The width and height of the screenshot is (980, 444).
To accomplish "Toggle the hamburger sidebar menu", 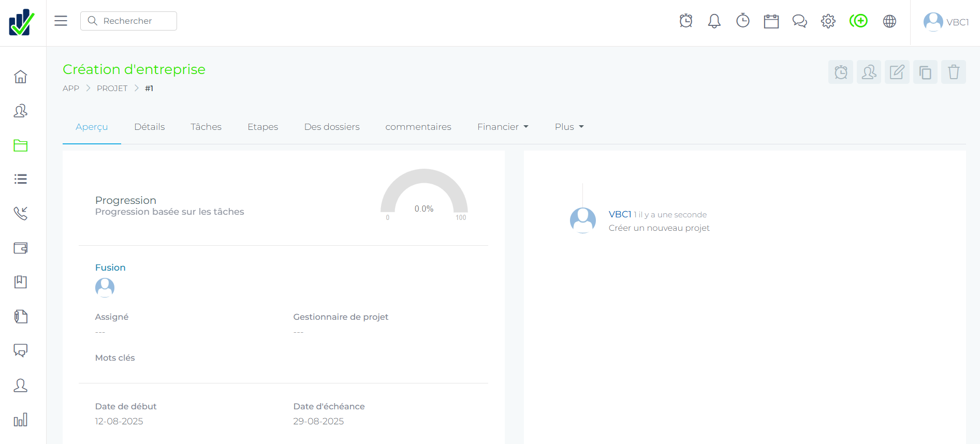I will click(61, 21).
